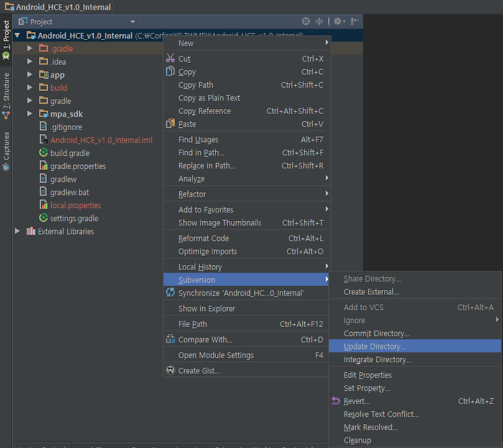Choose Edit Properties in Subversion submenu
This screenshot has height=448, width=503.
415,375
